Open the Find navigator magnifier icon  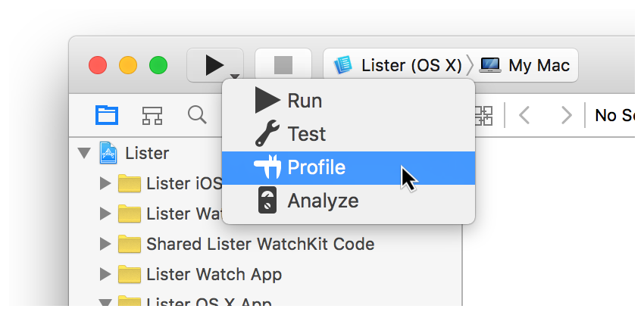(x=197, y=115)
